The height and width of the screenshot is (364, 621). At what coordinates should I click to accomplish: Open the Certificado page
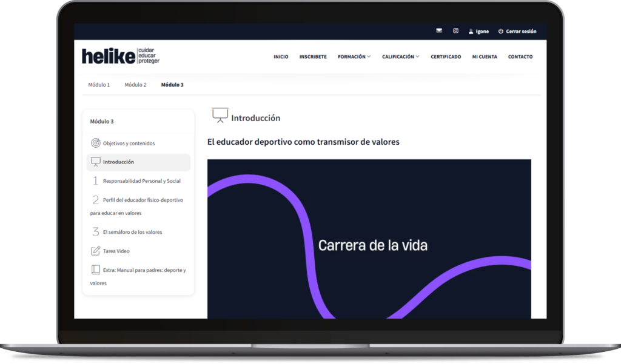(x=446, y=57)
